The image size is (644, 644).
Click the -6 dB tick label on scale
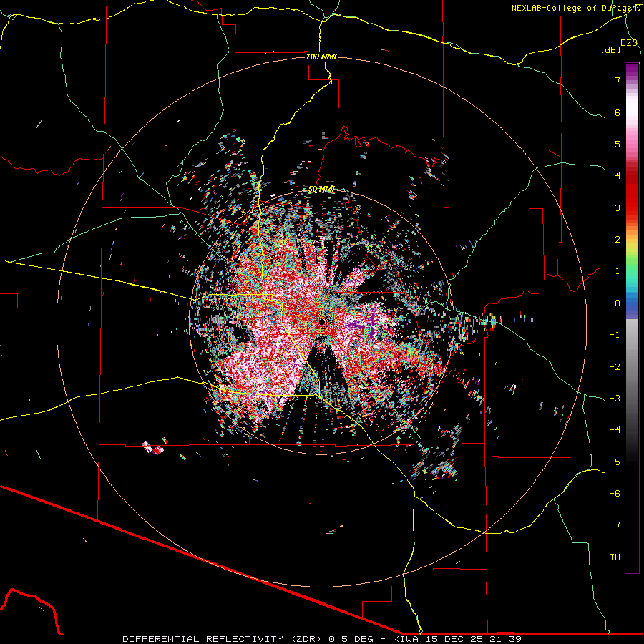pos(615,493)
